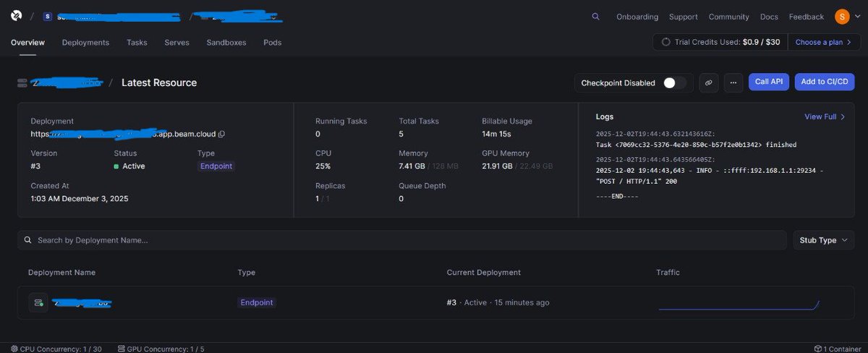
Task: Click the 1 Container box icon
Action: [x=817, y=349]
